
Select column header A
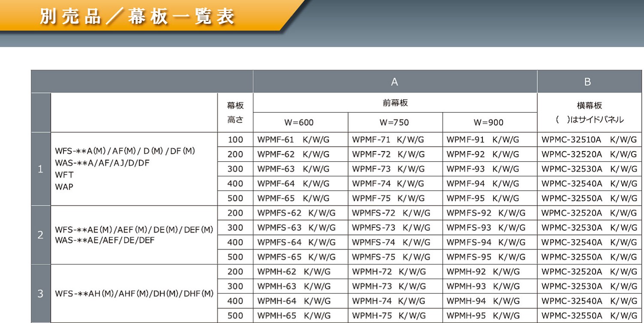pos(395,82)
